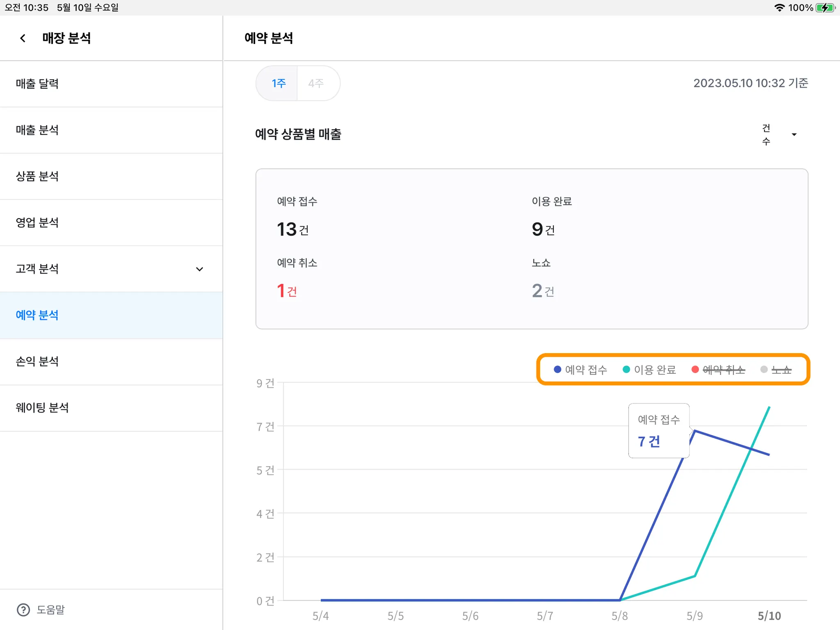Viewport: 840px width, 630px height.
Task: Expand the 고객 분석 chevron
Action: point(199,269)
